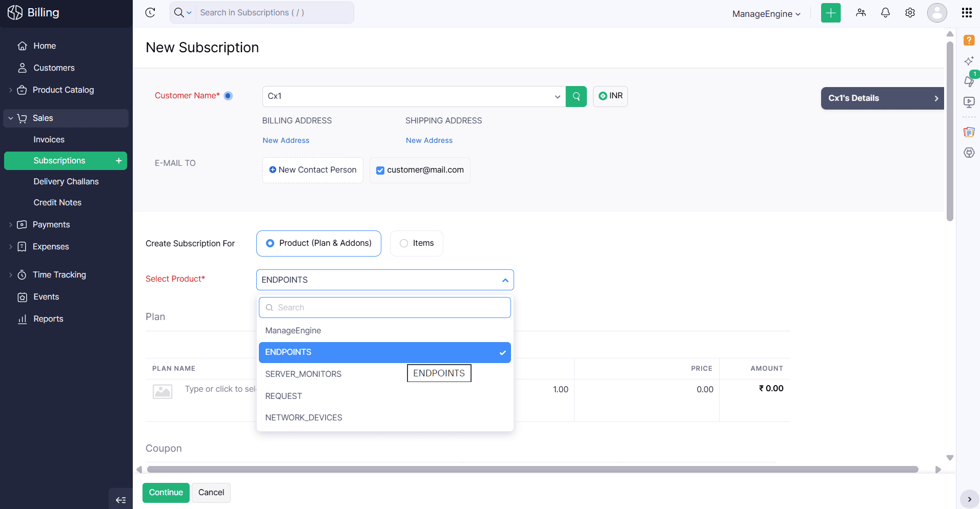The width and height of the screenshot is (980, 509).
Task: Click the Cancel button
Action: 211,493
